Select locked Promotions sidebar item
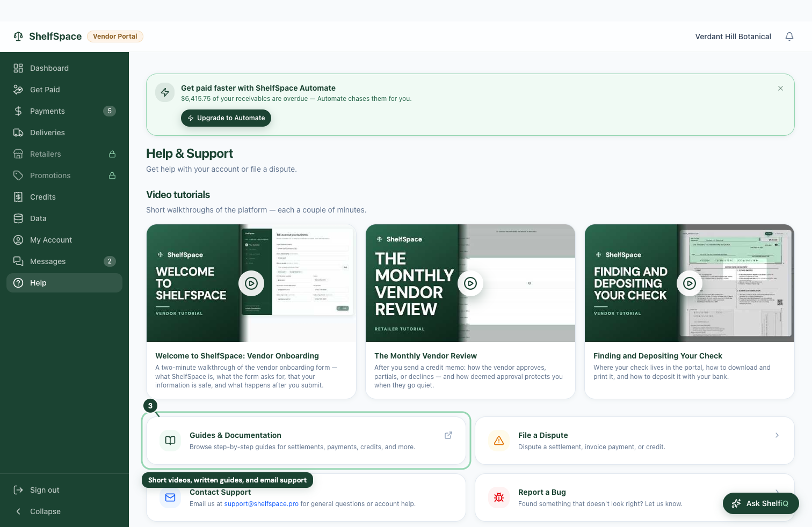Image resolution: width=812 pixels, height=527 pixels. click(x=64, y=175)
